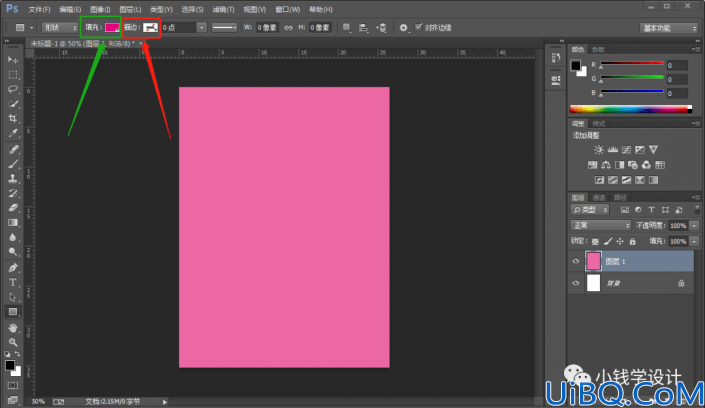Select the Horizontal Type tool
Viewport: 705px width, 408px height.
13,282
